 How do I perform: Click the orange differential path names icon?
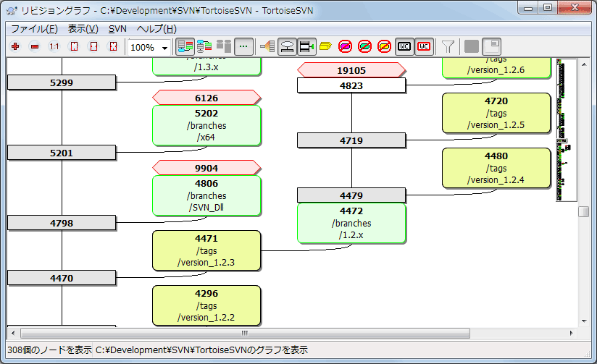point(267,47)
